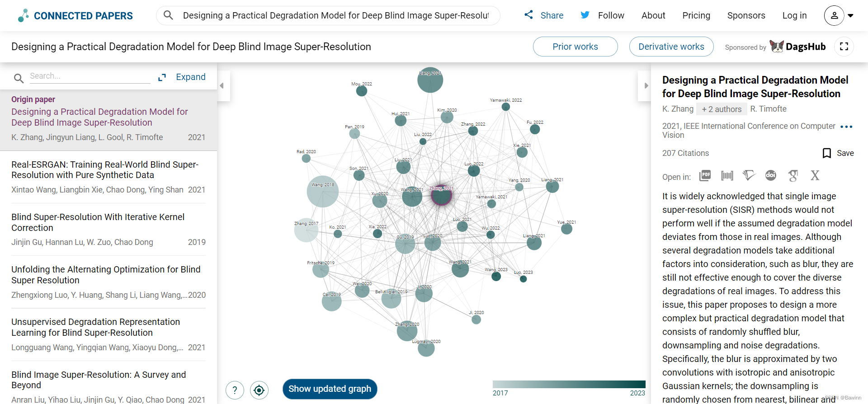Screen dimensions: 868x404
Task: Save the paper with the bookmark icon
Action: (827, 153)
